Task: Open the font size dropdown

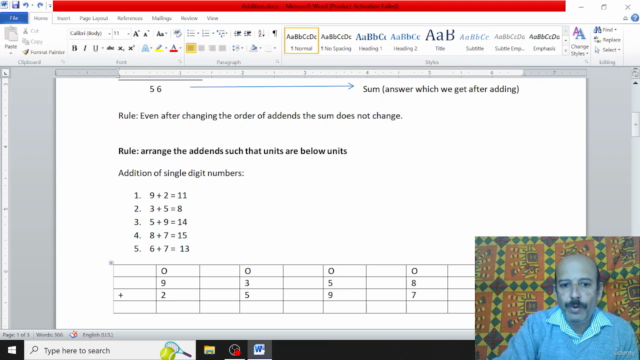Action: 128,33
